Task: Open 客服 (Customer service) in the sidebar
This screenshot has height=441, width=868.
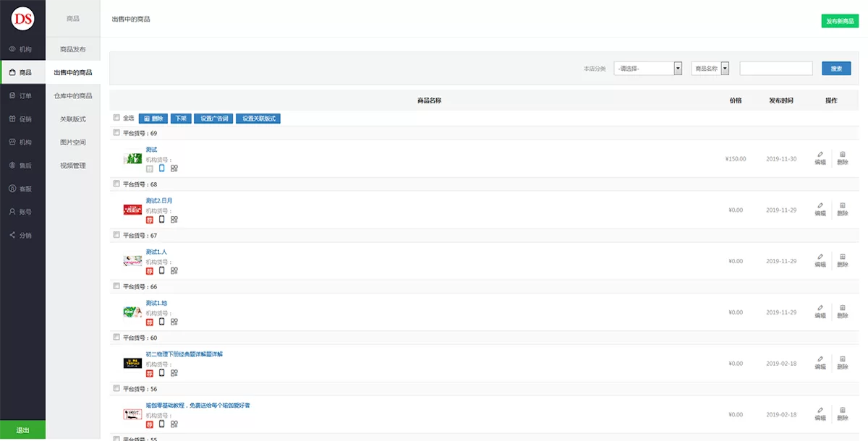Action: (22, 189)
